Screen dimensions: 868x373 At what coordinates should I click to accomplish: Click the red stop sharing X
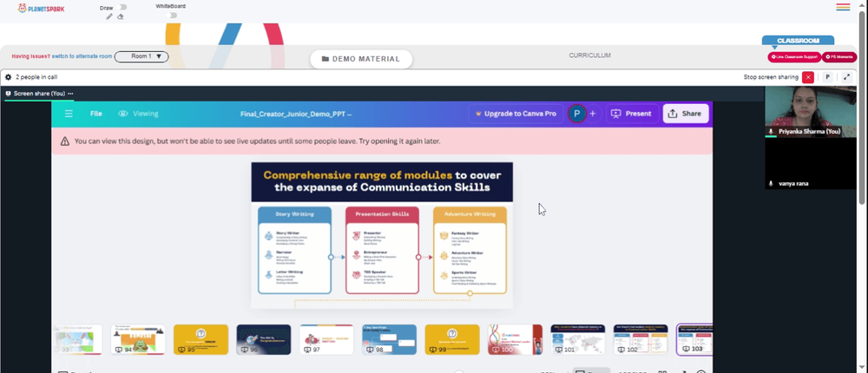coord(808,77)
